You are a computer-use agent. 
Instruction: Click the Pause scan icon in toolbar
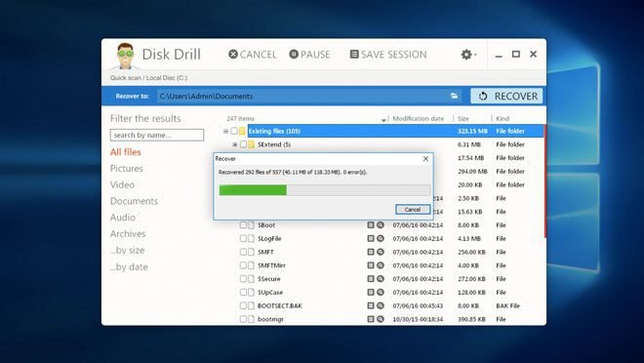(294, 55)
